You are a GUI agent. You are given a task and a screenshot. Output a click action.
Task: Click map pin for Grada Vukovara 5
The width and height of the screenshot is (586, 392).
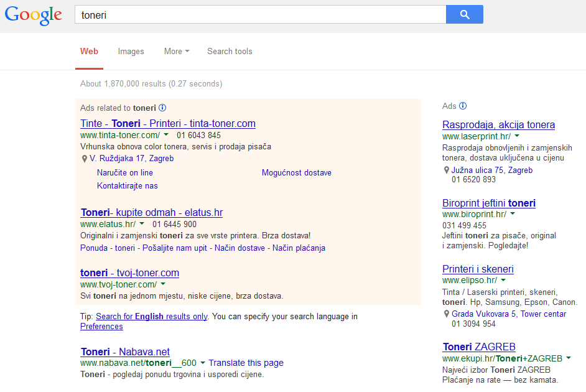(446, 314)
